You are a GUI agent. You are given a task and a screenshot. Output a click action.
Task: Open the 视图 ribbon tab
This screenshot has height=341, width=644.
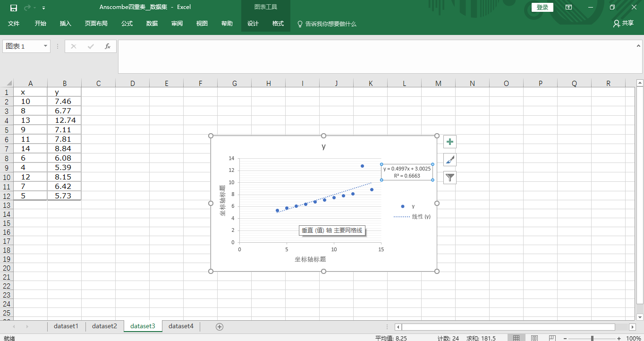(x=202, y=24)
